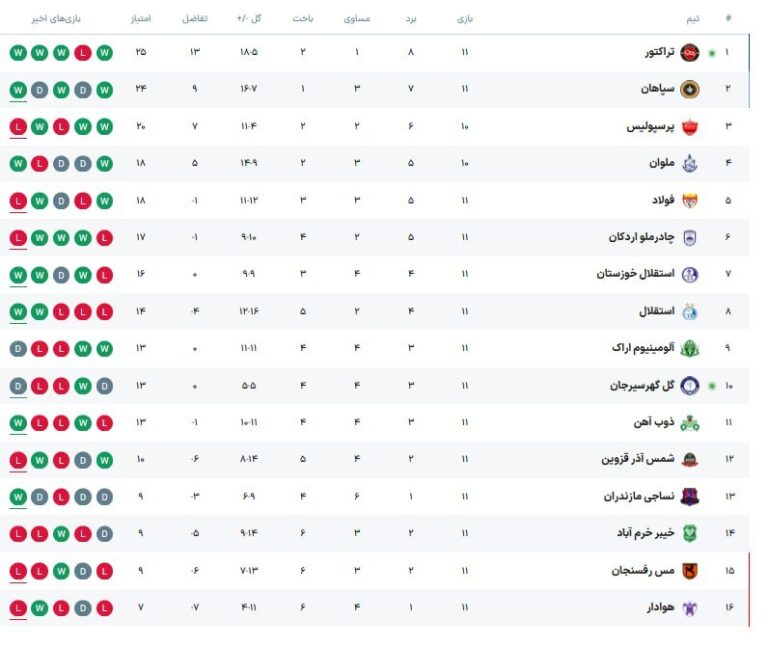
Task: Click the Mes Rafsanjan orange crest
Action: click(x=690, y=571)
